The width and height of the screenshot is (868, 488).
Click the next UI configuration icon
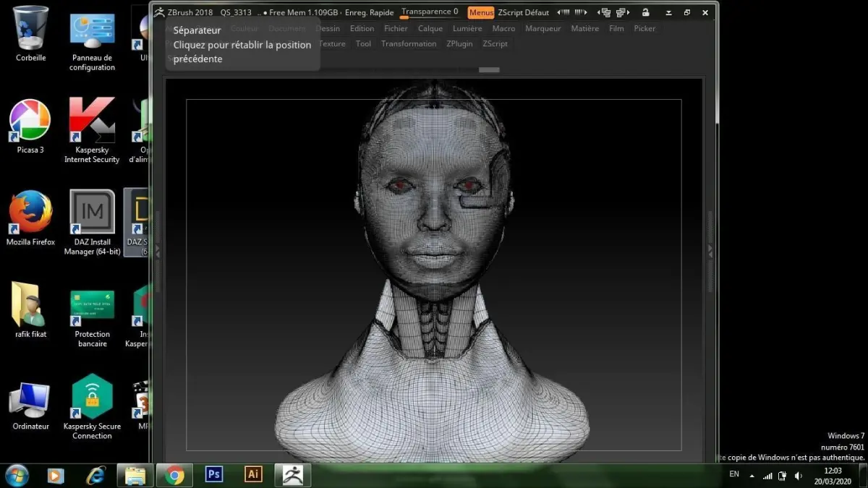click(x=621, y=12)
